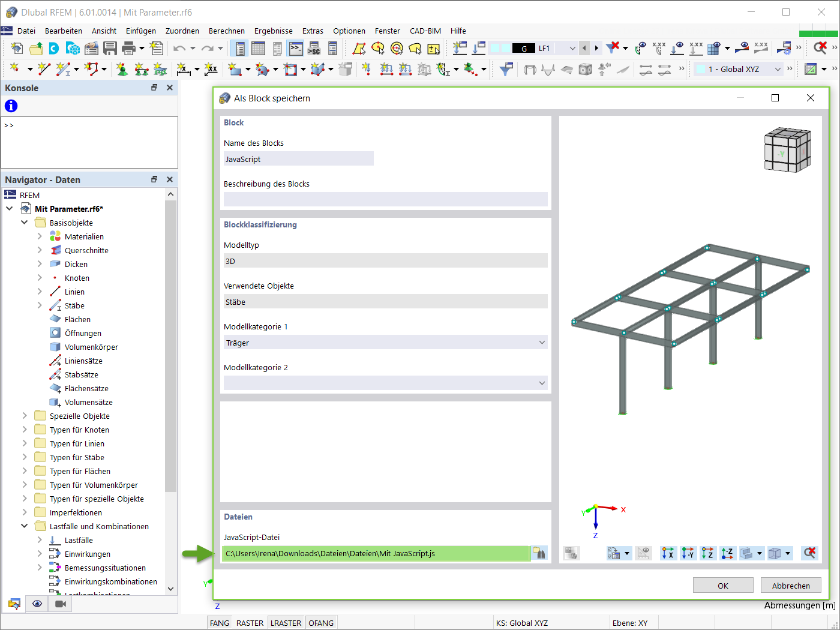Open a model with the folder icon
The height and width of the screenshot is (630, 840).
click(36, 48)
